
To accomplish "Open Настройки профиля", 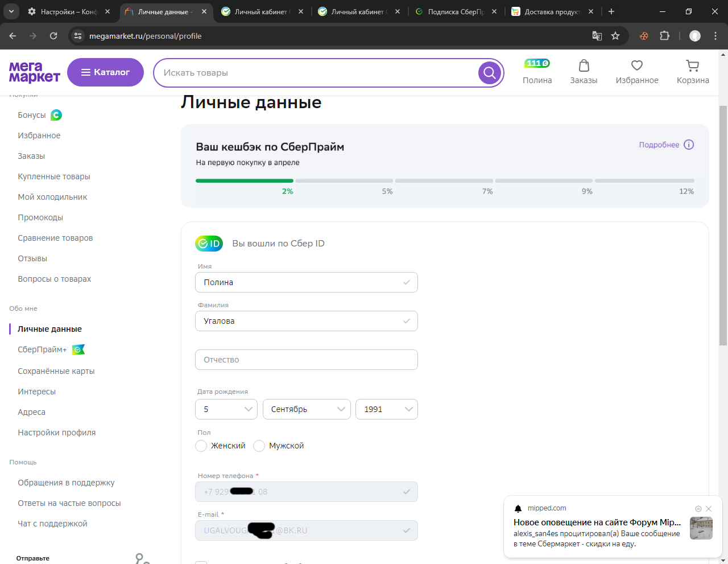I will (57, 433).
